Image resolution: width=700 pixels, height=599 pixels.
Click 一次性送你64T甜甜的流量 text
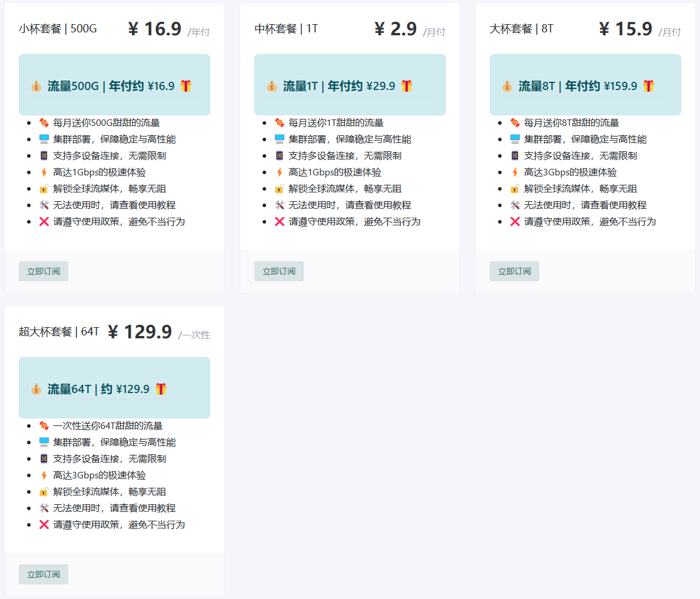[x=108, y=426]
